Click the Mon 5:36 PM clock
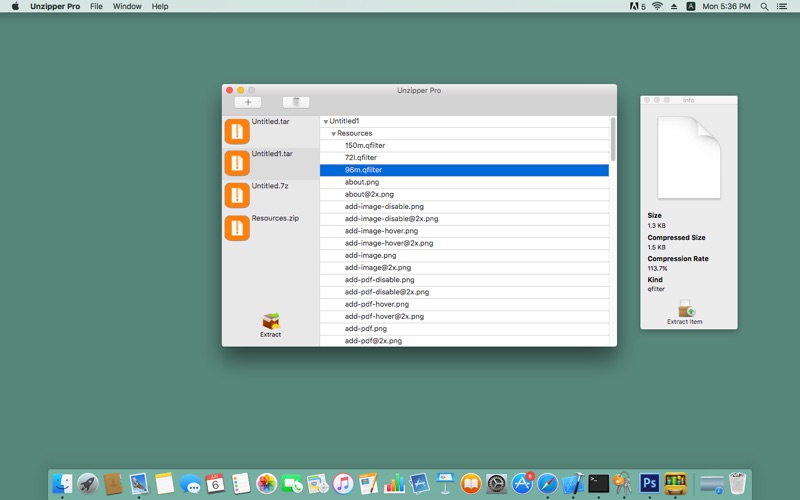The width and height of the screenshot is (800, 500). tap(726, 6)
